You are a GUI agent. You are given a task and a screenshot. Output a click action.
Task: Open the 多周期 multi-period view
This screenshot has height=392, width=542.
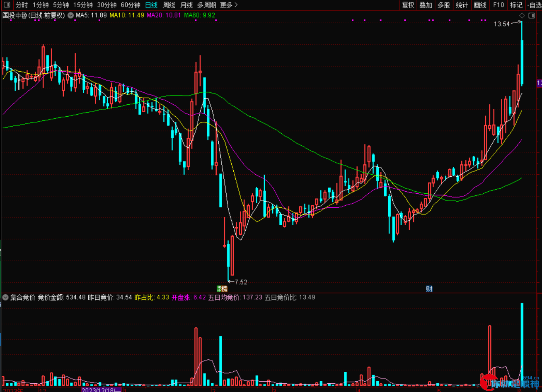pos(206,5)
